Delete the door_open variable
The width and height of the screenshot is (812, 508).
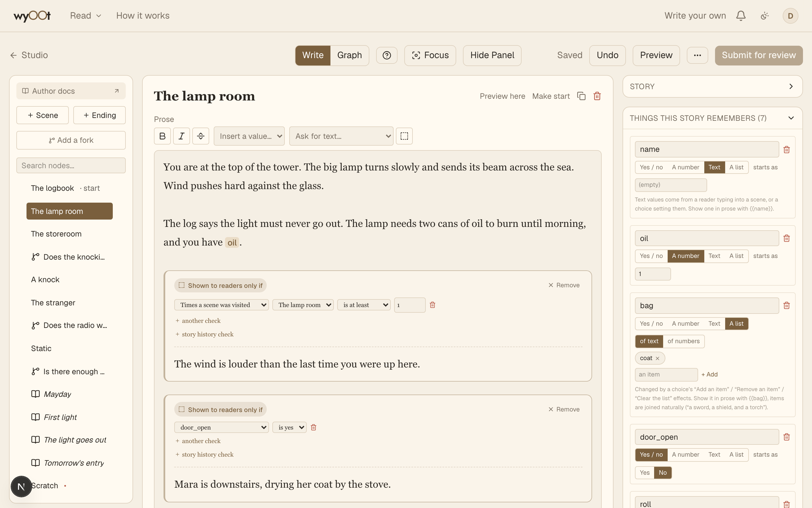[787, 437]
